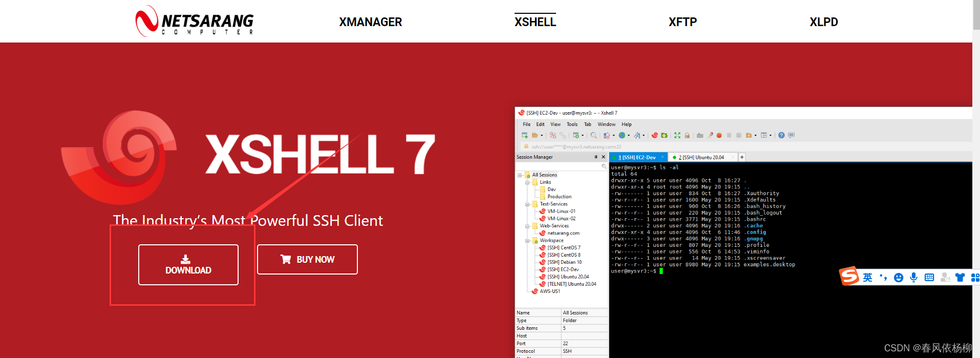Click the Reconnect chain-link toolbar icon

[563, 135]
